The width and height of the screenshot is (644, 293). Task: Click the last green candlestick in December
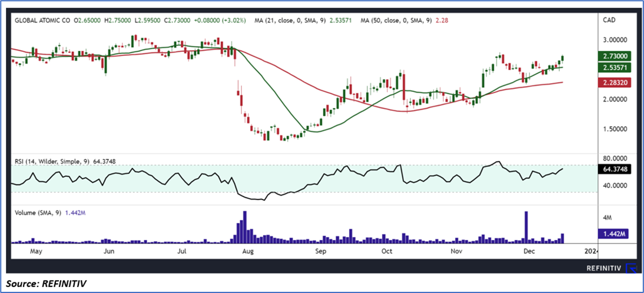tap(563, 58)
